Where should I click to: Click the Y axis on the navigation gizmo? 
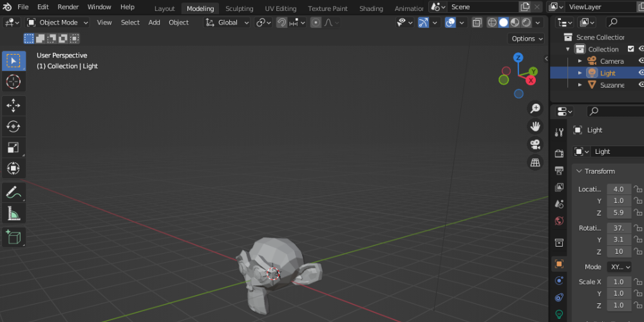click(x=533, y=71)
